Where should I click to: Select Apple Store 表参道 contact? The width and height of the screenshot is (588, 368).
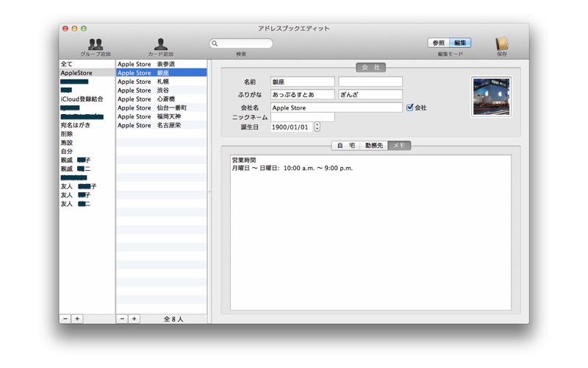(x=161, y=64)
